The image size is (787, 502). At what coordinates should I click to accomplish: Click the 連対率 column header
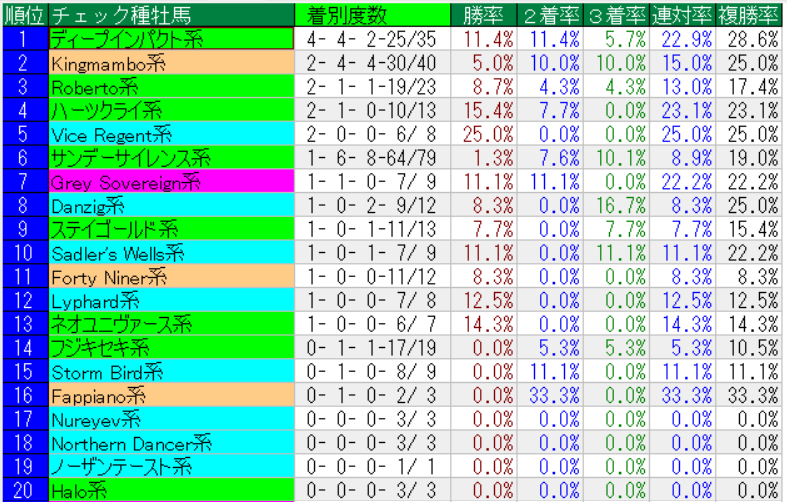click(x=683, y=15)
